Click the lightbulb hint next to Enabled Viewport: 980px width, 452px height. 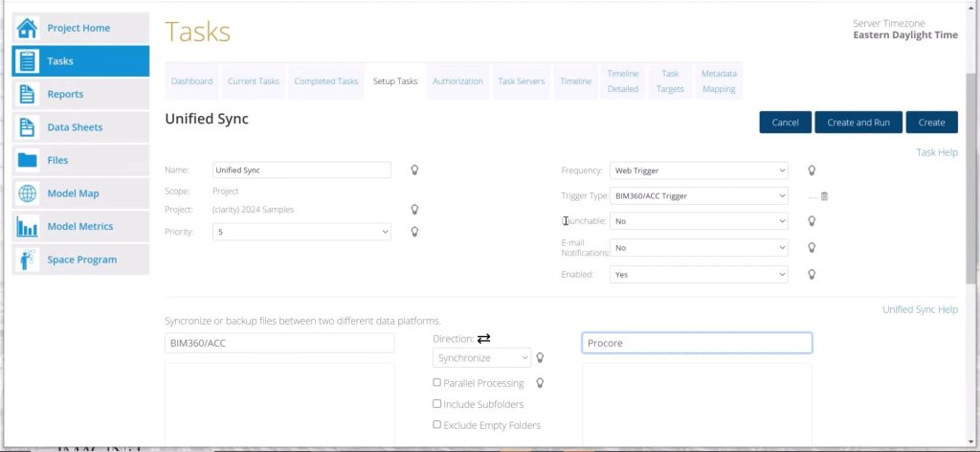(812, 275)
